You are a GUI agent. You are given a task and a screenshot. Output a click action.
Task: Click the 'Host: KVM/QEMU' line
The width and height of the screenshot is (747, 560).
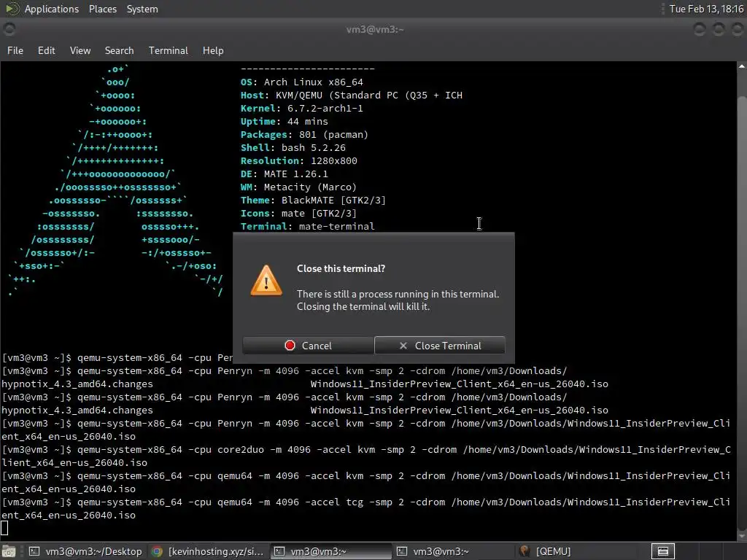pos(351,96)
